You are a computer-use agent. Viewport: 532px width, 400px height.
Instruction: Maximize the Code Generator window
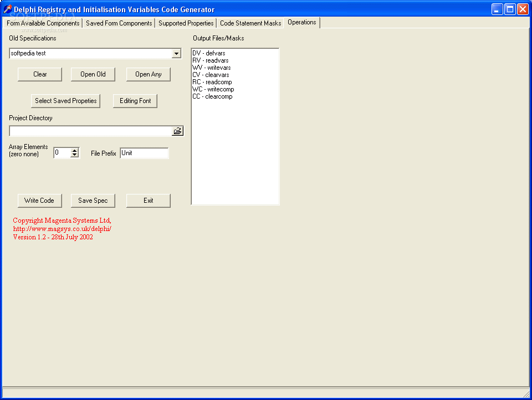(510, 9)
